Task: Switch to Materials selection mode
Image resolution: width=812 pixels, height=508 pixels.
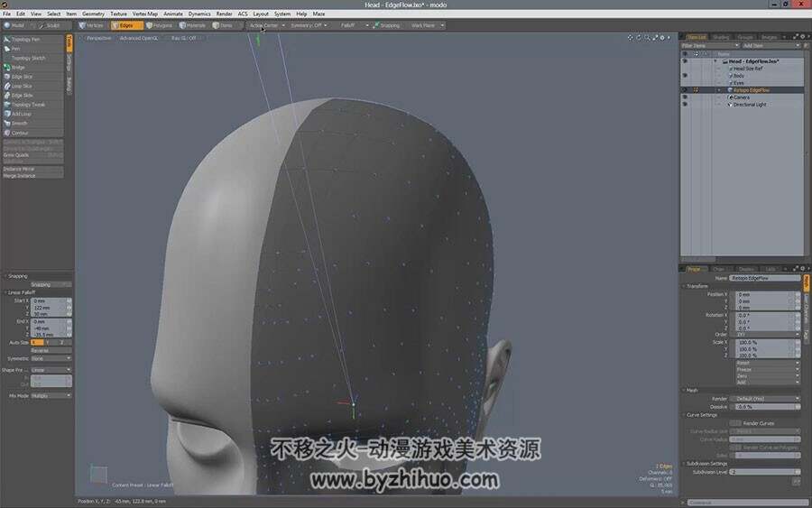Action: click(193, 25)
